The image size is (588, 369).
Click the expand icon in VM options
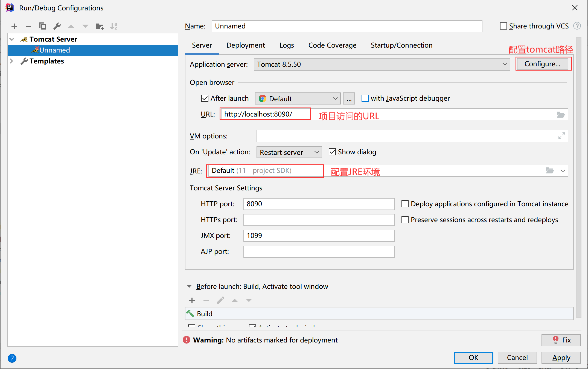coord(561,136)
